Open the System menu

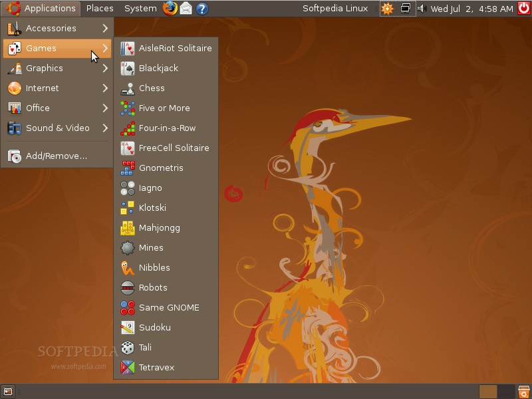coord(140,9)
